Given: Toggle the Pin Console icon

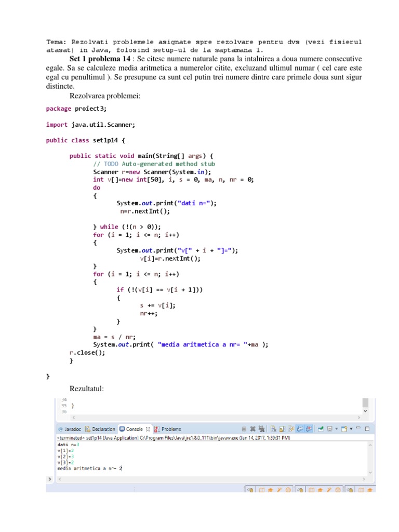Looking at the screenshot, I should 321,429.
